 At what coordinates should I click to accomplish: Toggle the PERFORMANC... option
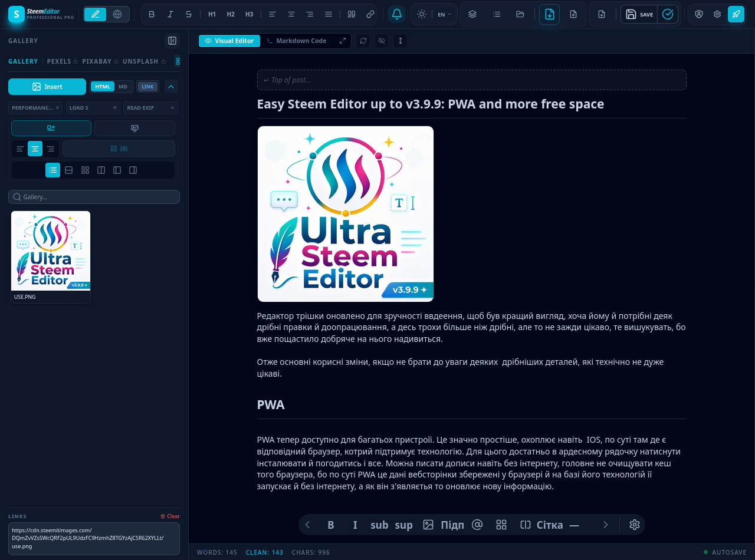(36, 108)
